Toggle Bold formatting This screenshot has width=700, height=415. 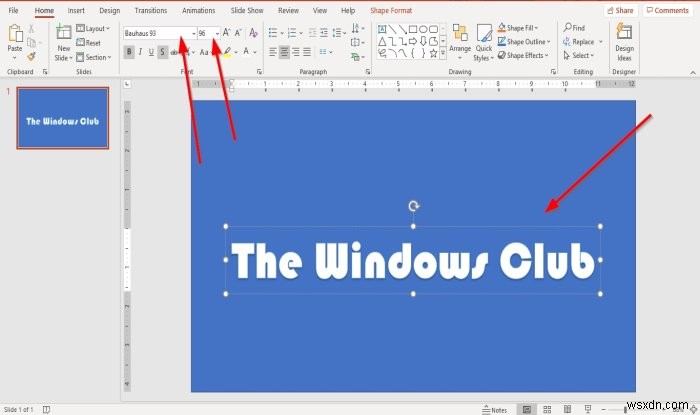coord(129,52)
